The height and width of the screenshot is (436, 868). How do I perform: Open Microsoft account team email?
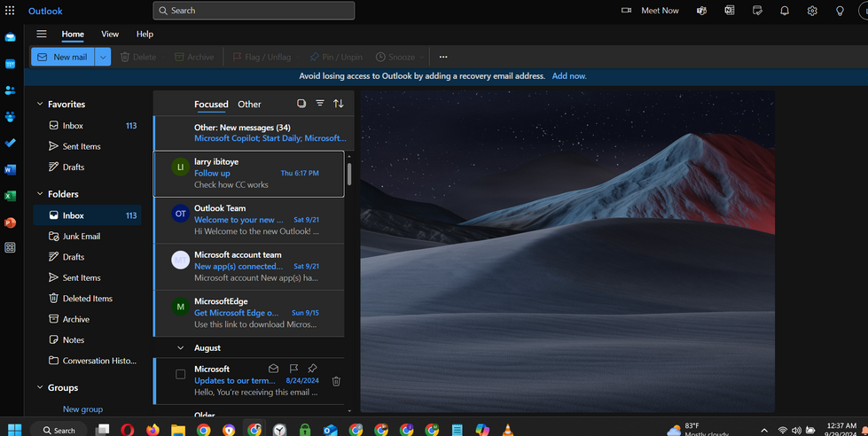click(249, 267)
